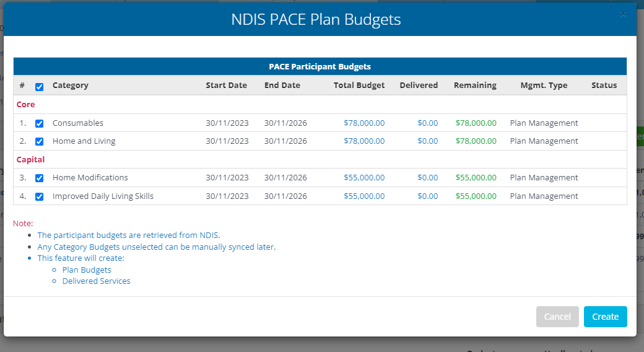
Task: Select the Home and Living category name
Action: [84, 141]
